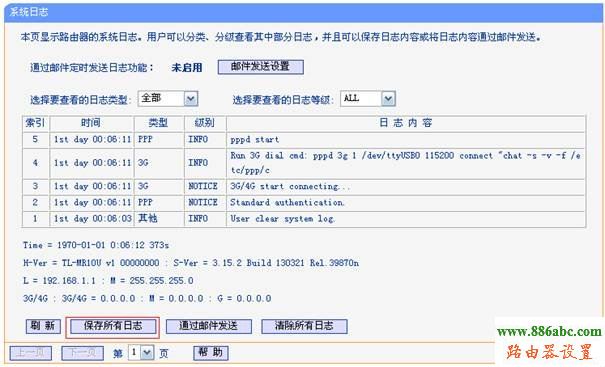
Task: Click the Time = 1970-01-01 line
Action: pos(96,245)
